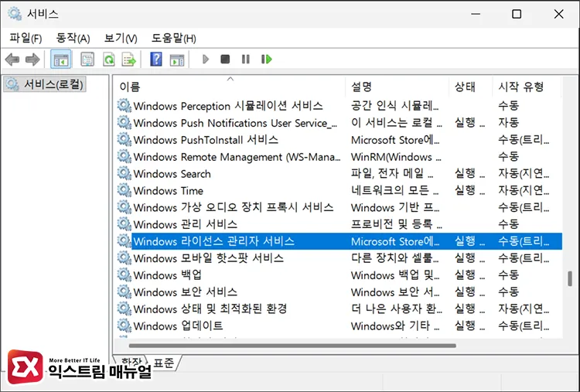Click the Stop Service square icon
Image resolution: width=580 pixels, height=392 pixels.
[x=225, y=60]
